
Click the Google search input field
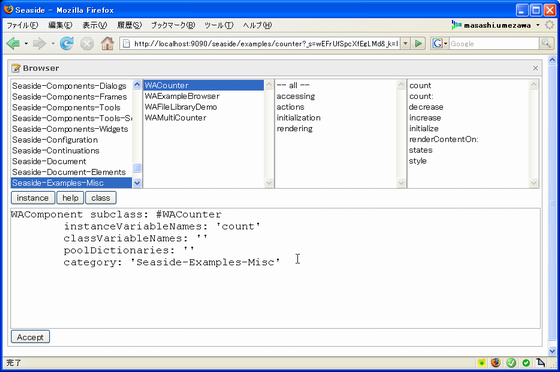494,44
